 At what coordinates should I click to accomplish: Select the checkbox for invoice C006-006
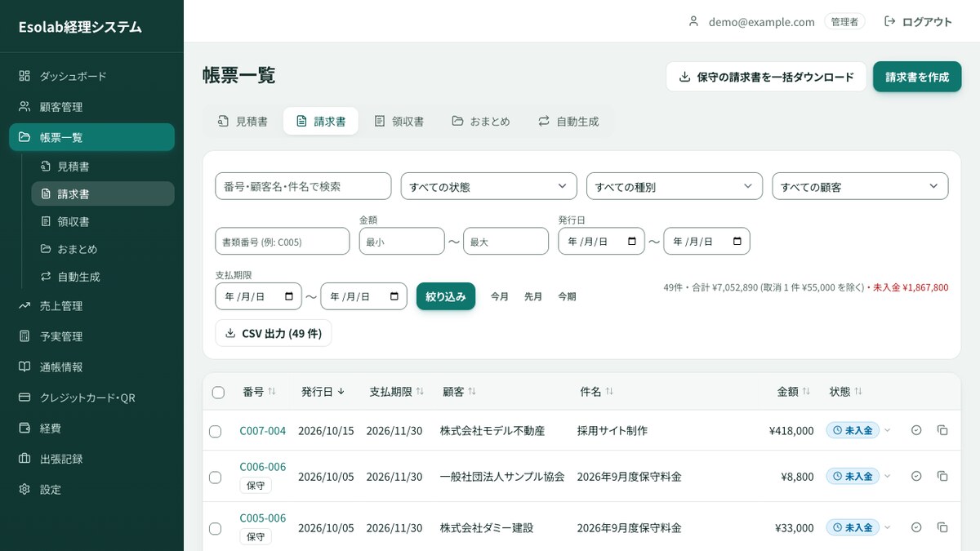click(215, 477)
